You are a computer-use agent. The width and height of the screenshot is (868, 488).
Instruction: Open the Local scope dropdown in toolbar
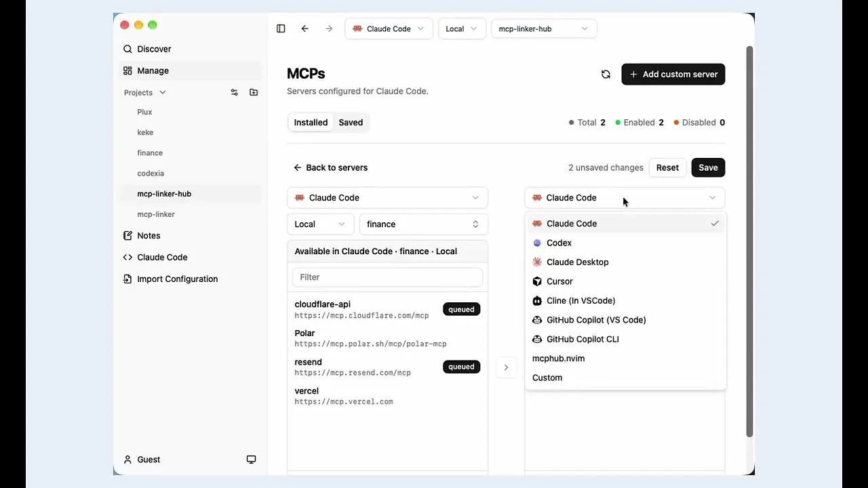[462, 28]
